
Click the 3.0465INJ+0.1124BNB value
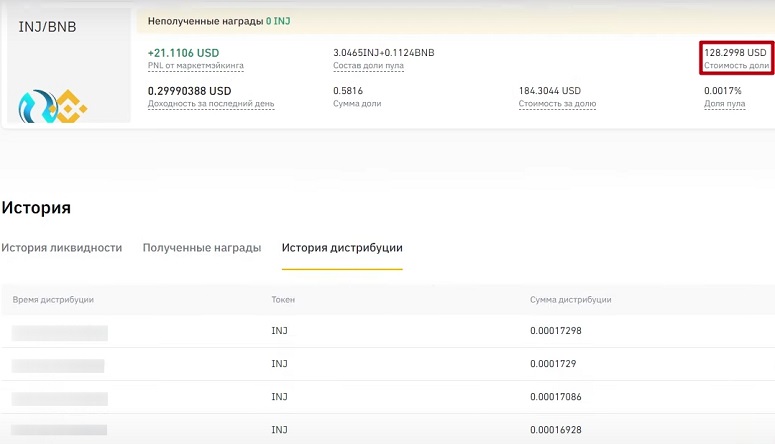click(384, 53)
